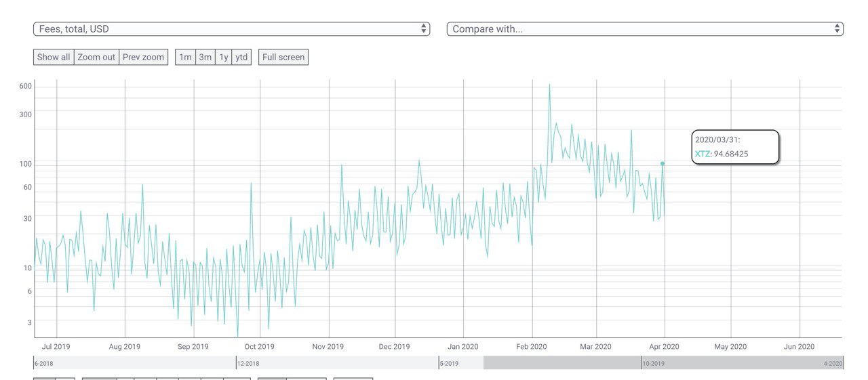Click the 300 value on the y-axis

tap(26, 114)
